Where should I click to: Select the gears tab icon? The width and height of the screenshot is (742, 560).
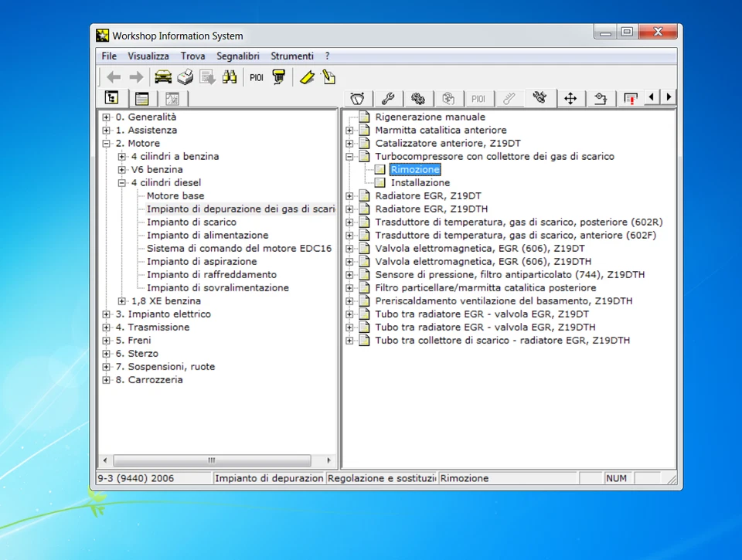(x=418, y=98)
